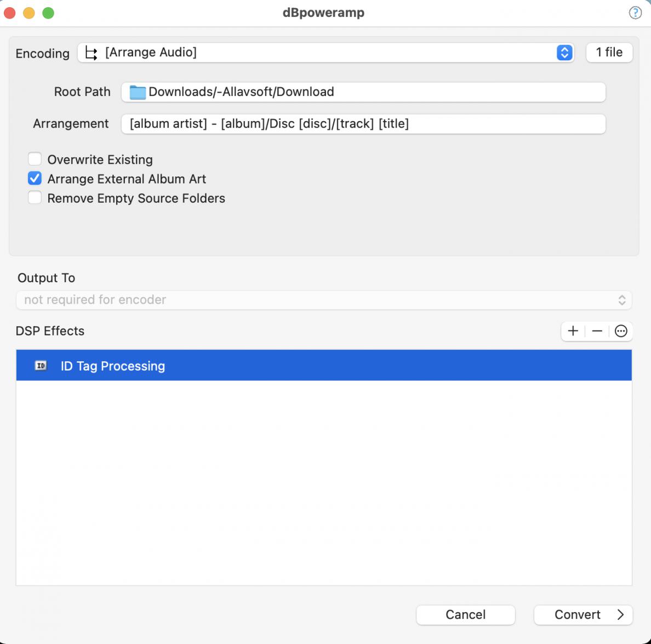Click the Convert arrow chevron

pos(621,615)
